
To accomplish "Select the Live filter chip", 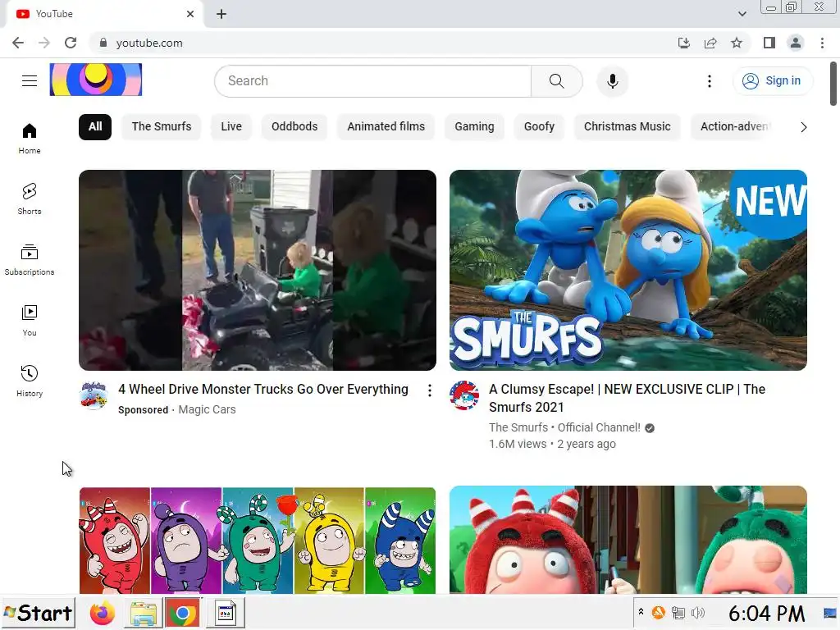I will 231,127.
